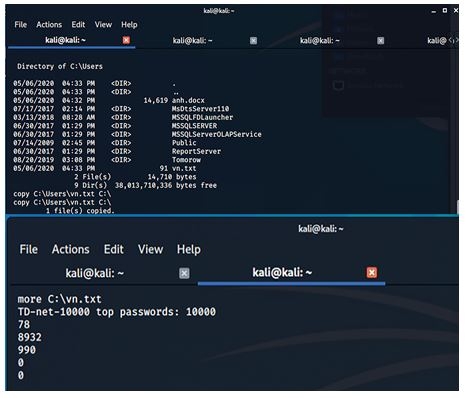Click the '14,710 bytes' total text
Screen dimensions: 467x398
(x=172, y=177)
